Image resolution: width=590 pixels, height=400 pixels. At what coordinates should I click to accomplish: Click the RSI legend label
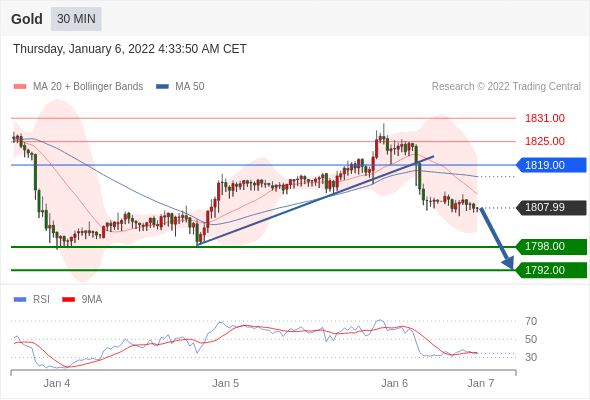[x=41, y=300]
